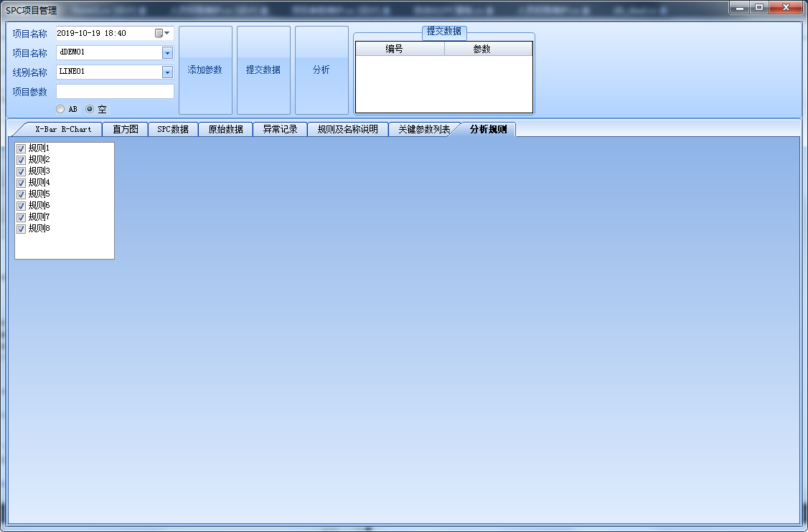The image size is (808, 532).
Task: Open the 原始数据 tab
Action: click(226, 129)
